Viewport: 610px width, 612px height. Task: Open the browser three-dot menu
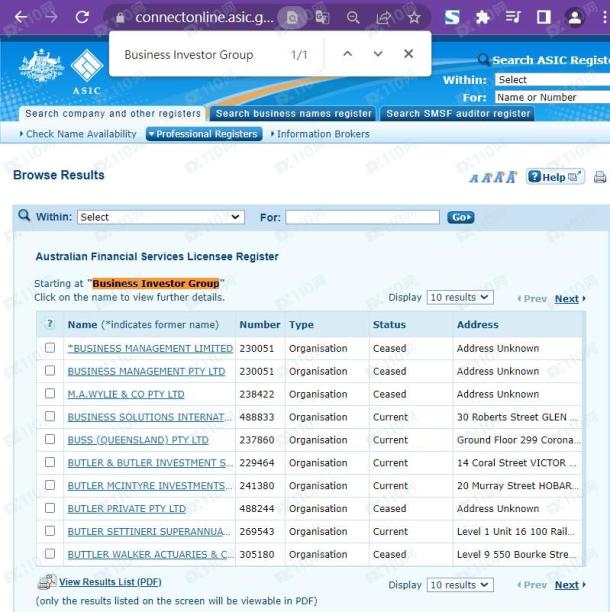coord(605,17)
